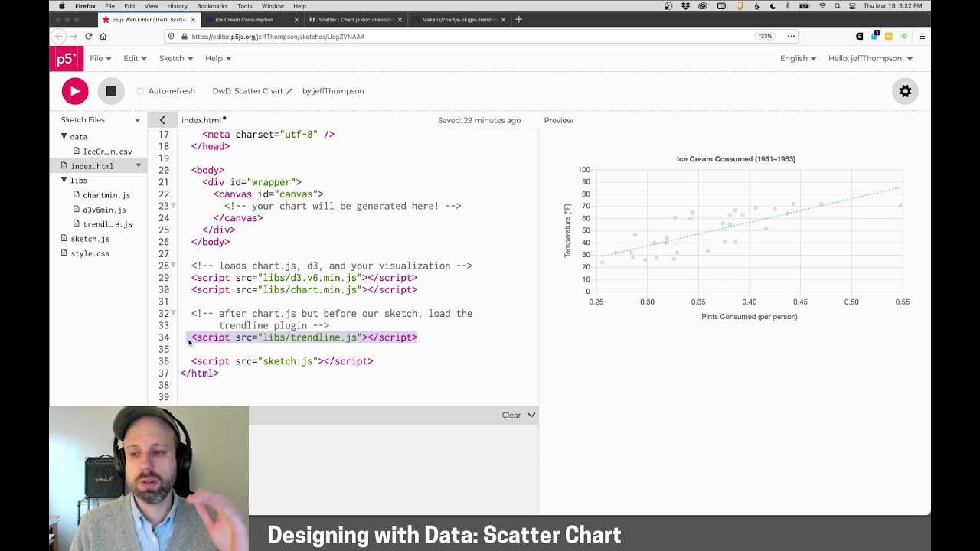The width and height of the screenshot is (980, 551).
Task: Expand the console chevron
Action: point(531,415)
